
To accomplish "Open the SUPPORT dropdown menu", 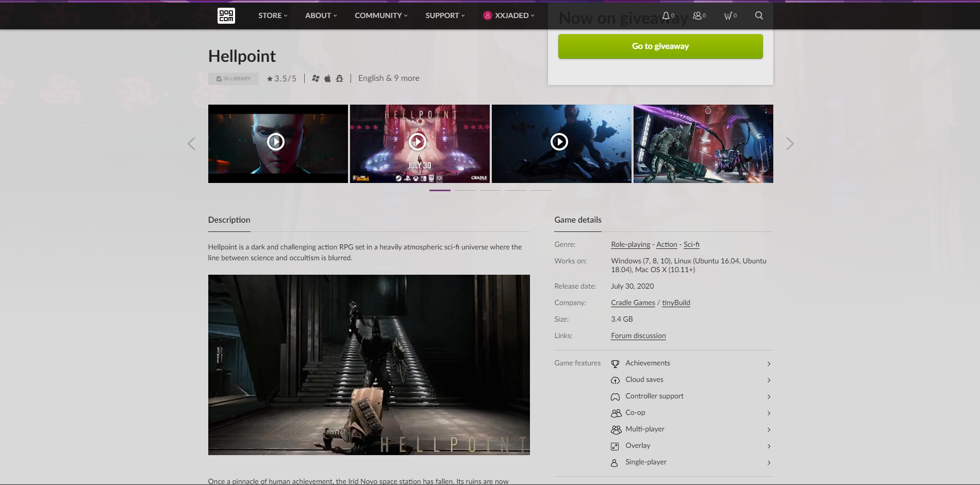I will pos(445,15).
